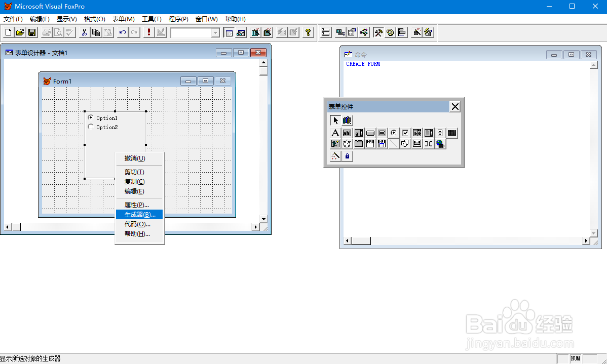Viewport: 607px width, 364px height.
Task: Select the Check Box control tool
Action: pos(405,133)
